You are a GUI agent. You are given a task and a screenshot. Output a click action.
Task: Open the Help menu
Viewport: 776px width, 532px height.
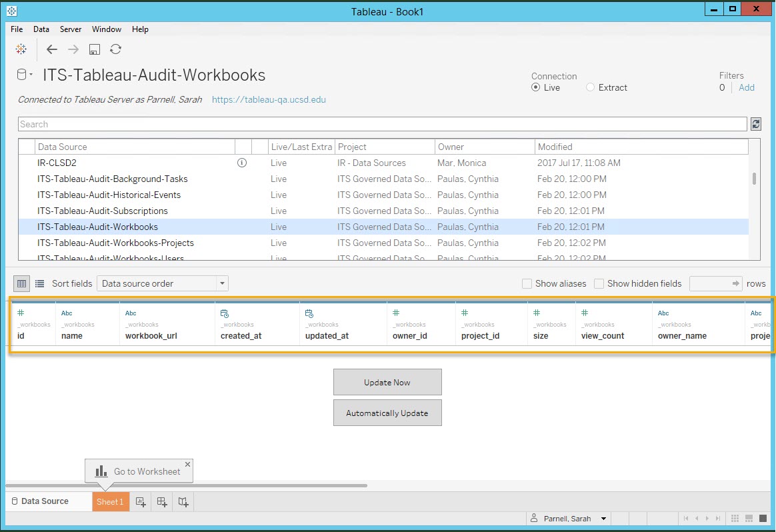[x=140, y=29]
